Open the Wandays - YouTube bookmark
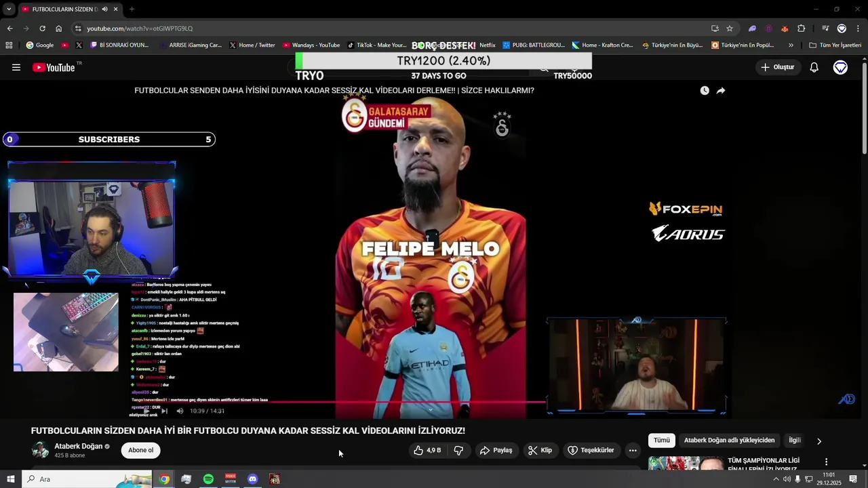 311,45
